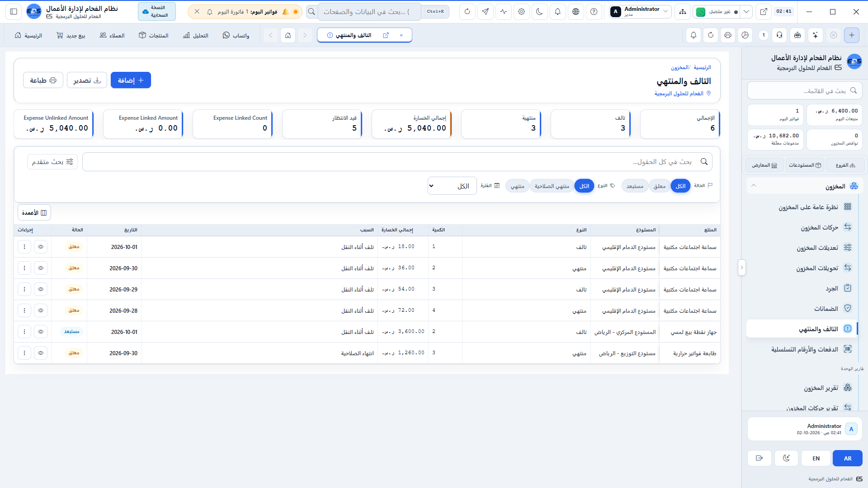Select the منتهي type filter chip
This screenshot has width=868, height=488.
pos(517,186)
